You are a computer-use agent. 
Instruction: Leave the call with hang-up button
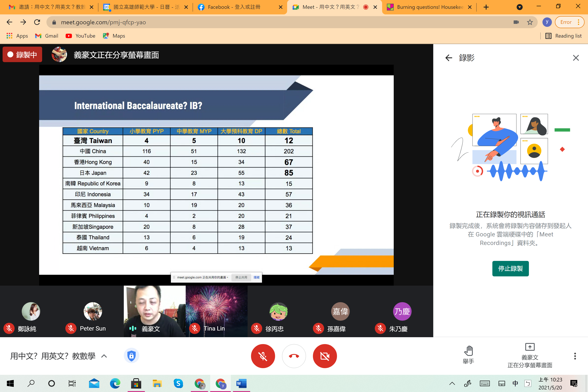294,356
